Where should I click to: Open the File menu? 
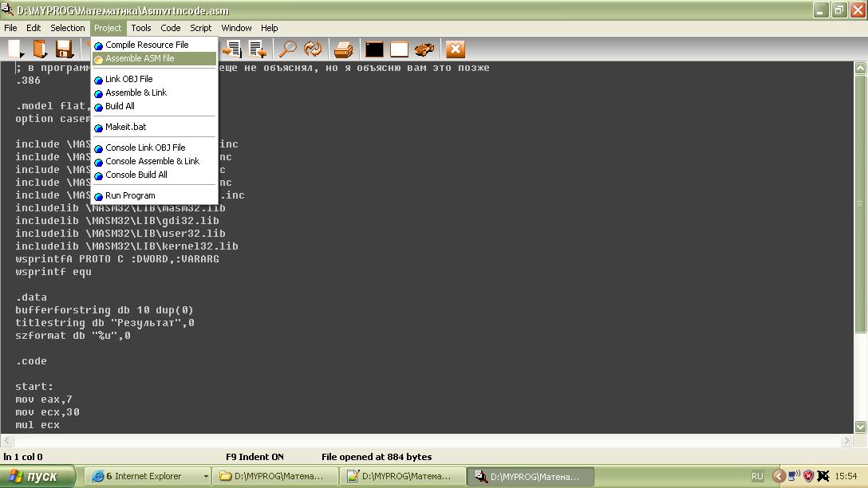[10, 28]
